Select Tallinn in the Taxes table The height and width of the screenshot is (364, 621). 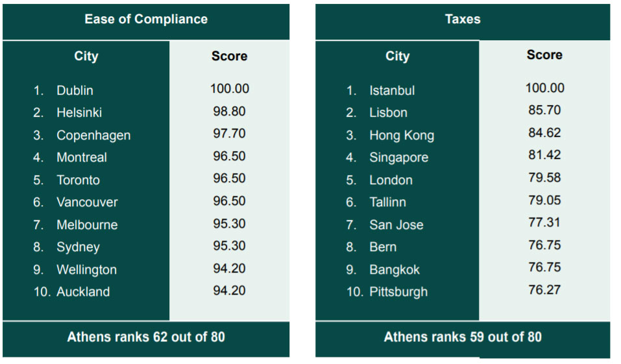coord(388,202)
